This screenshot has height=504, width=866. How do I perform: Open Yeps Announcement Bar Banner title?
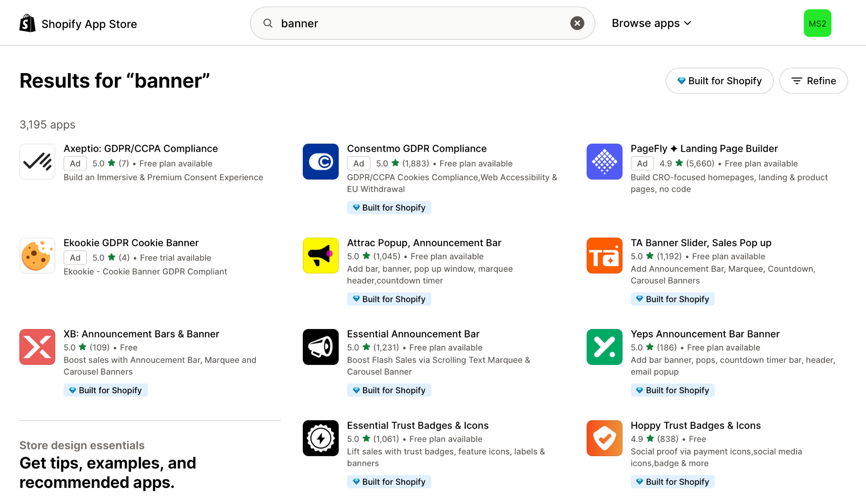pos(705,334)
